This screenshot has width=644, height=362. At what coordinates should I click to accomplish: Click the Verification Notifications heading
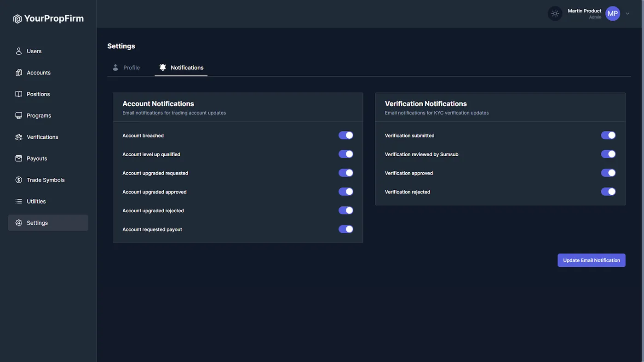pyautogui.click(x=426, y=104)
